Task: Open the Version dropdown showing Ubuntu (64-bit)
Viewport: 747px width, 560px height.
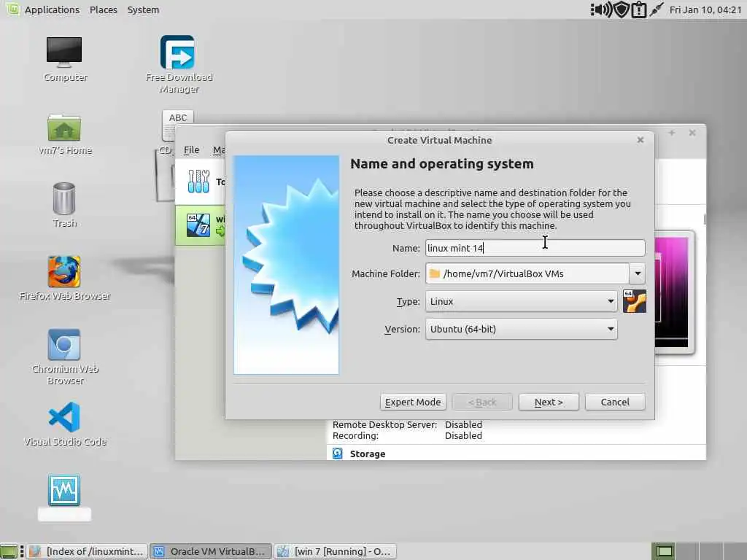Action: click(521, 329)
